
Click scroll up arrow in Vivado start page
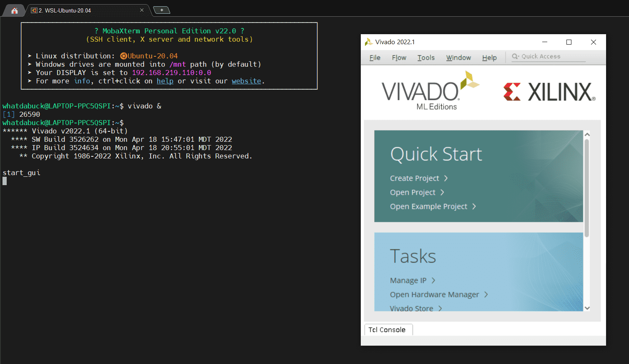coord(587,134)
